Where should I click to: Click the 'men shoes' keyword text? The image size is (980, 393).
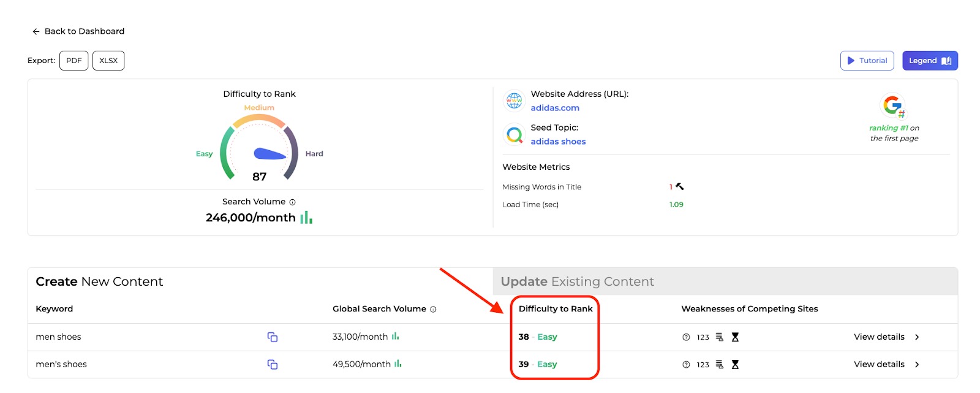point(58,337)
